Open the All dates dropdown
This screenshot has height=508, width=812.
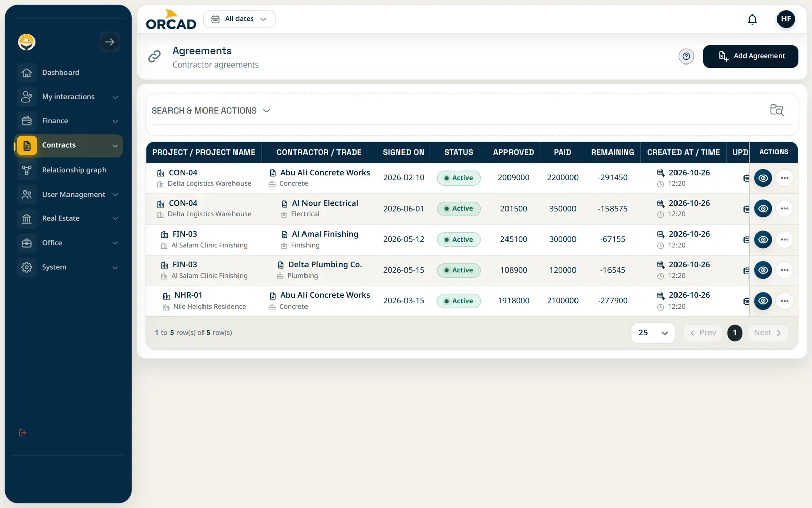(x=239, y=19)
